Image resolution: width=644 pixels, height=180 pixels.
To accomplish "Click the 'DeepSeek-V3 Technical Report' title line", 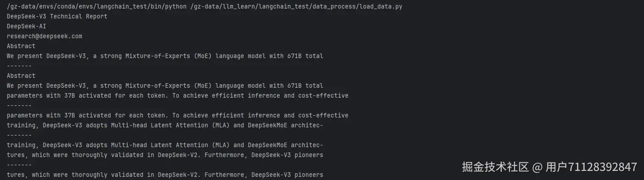I will click(x=57, y=17).
